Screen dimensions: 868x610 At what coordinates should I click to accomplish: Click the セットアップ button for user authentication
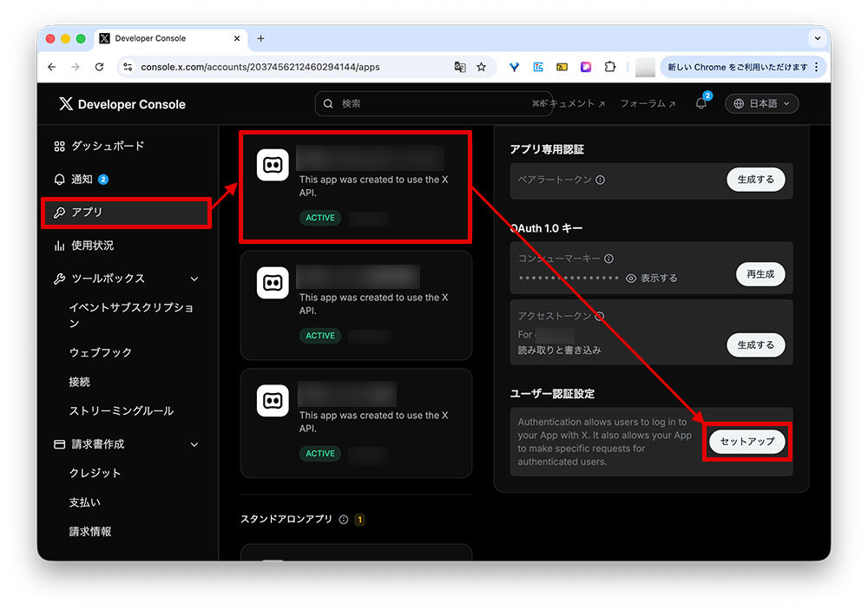(x=746, y=442)
